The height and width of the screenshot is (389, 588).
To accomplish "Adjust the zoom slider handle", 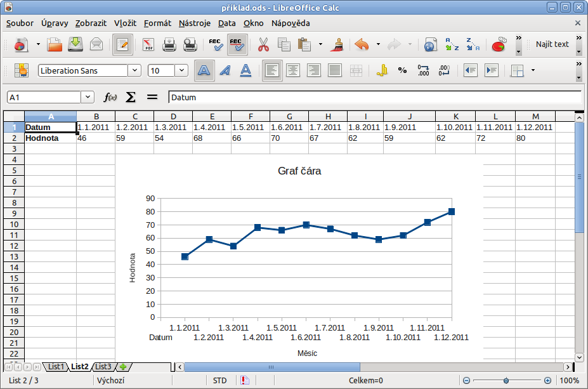I will (506, 381).
